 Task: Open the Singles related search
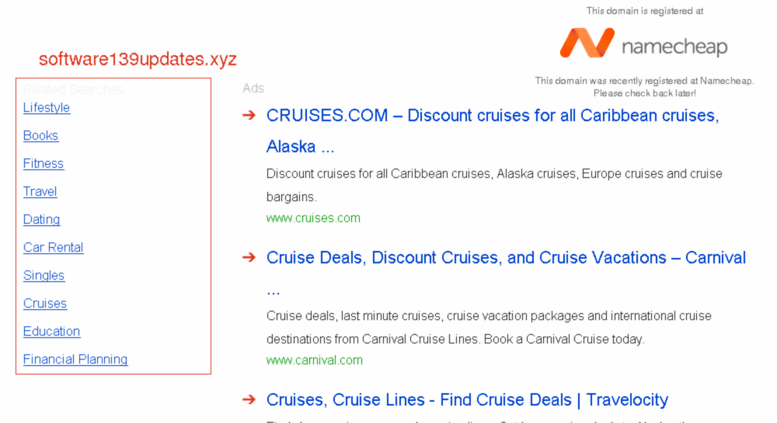pyautogui.click(x=44, y=275)
